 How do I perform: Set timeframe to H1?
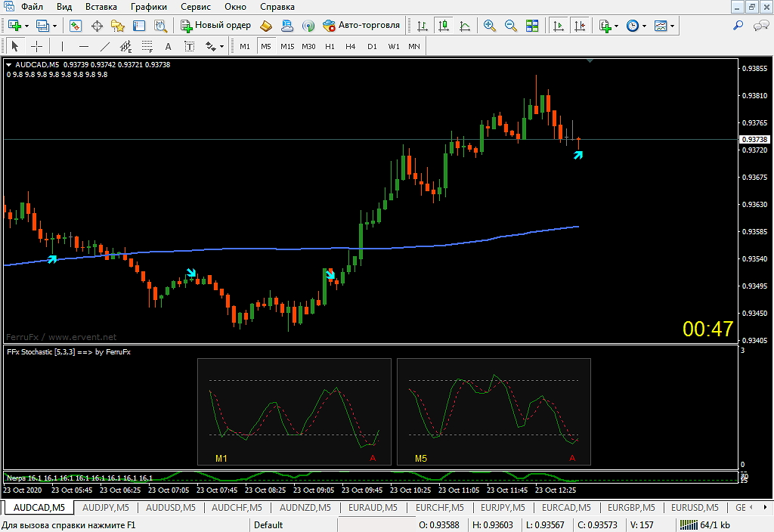(x=330, y=46)
